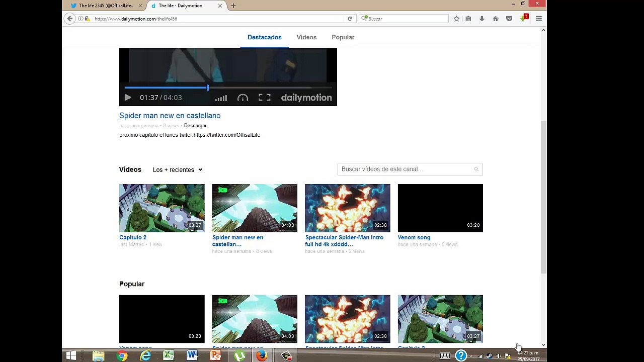This screenshot has width=644, height=362.
Task: Focus the Firefox Buscar search box
Action: pos(404,19)
